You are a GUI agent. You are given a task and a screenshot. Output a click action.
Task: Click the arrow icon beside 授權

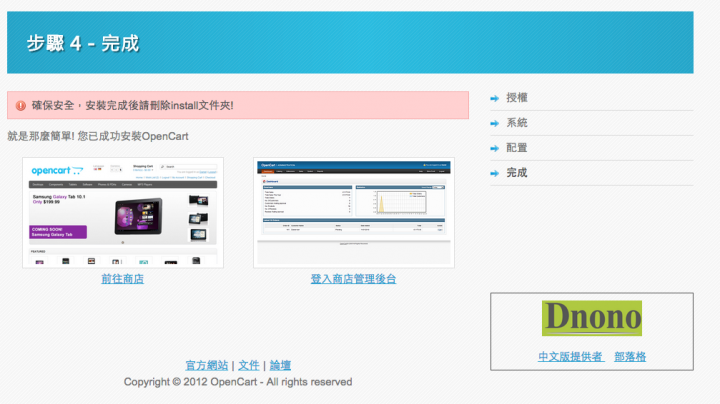pyautogui.click(x=495, y=98)
